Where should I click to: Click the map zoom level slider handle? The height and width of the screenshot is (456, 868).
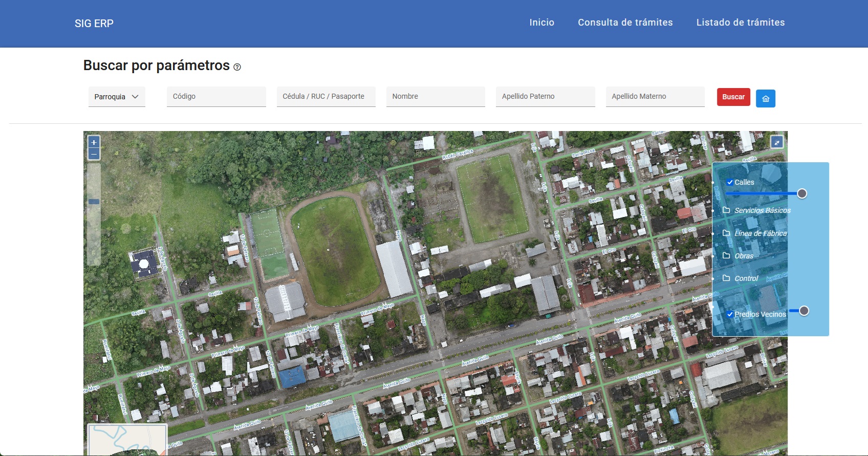pyautogui.click(x=94, y=202)
